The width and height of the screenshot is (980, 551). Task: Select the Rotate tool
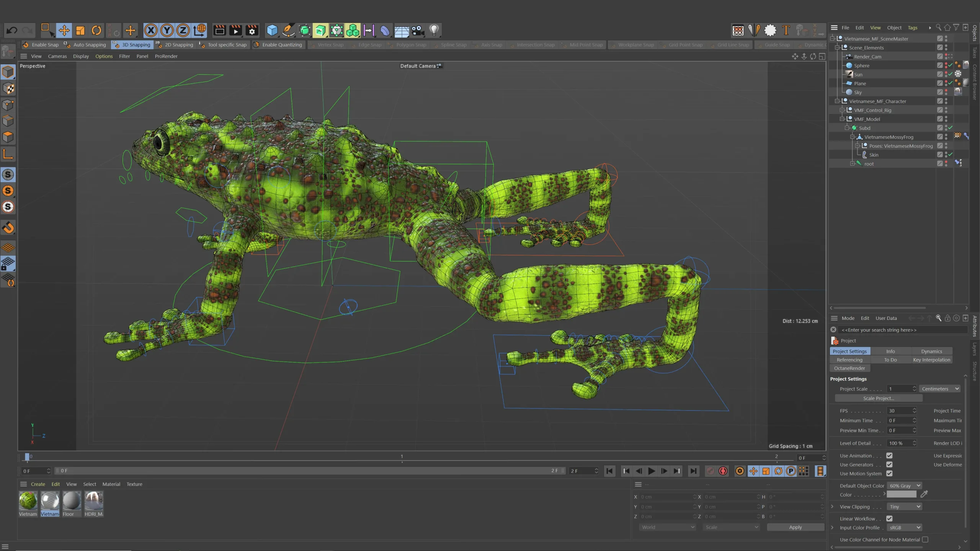[96, 30]
